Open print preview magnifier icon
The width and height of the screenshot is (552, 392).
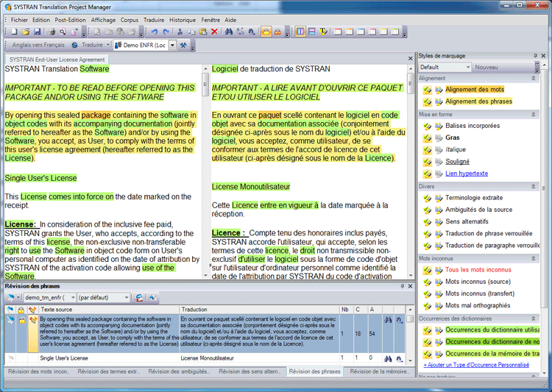point(63,32)
